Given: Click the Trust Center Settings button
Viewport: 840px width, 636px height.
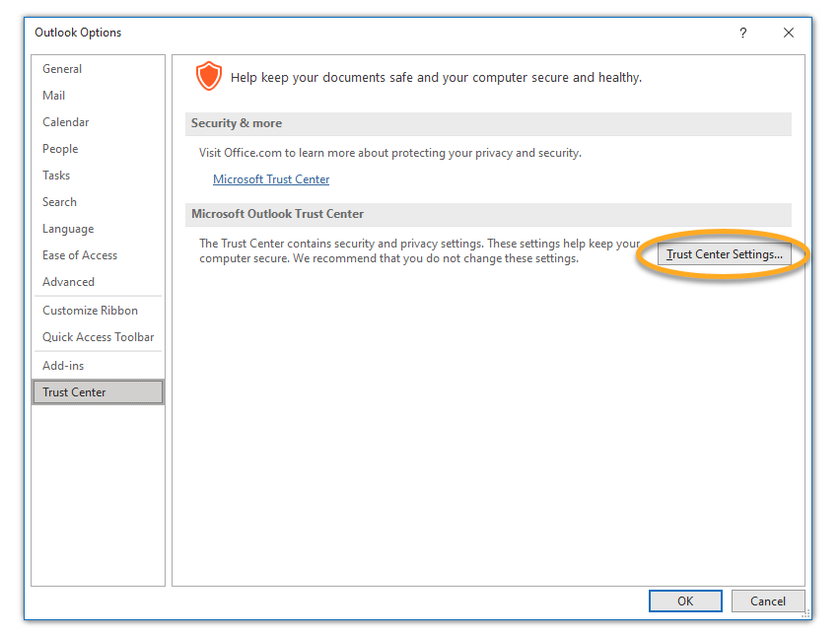Looking at the screenshot, I should point(724,254).
